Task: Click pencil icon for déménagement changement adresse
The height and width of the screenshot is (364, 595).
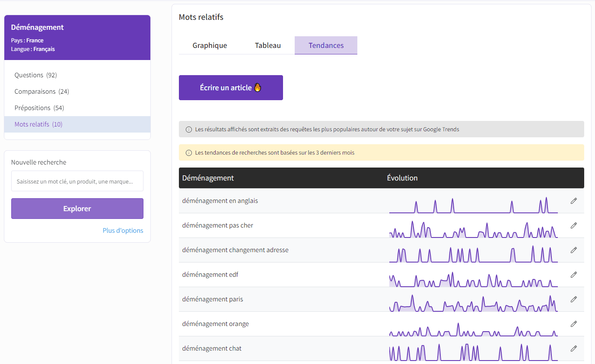Action: pyautogui.click(x=573, y=250)
